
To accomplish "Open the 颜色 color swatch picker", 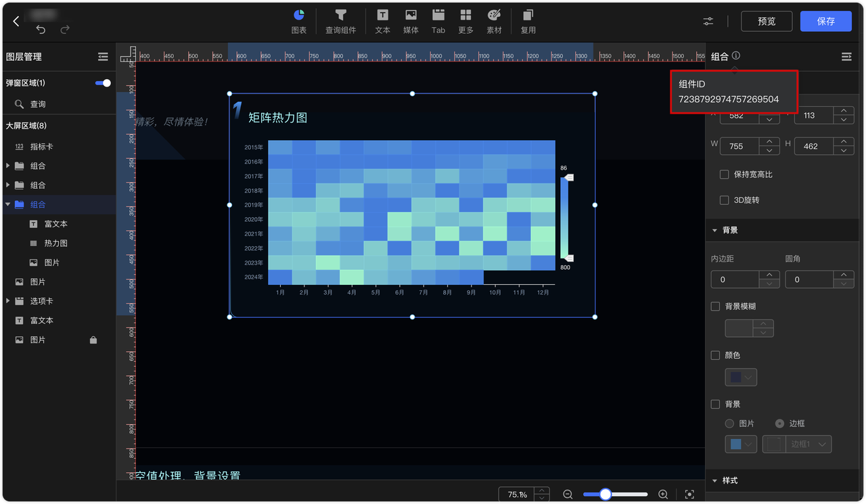I will click(x=741, y=377).
